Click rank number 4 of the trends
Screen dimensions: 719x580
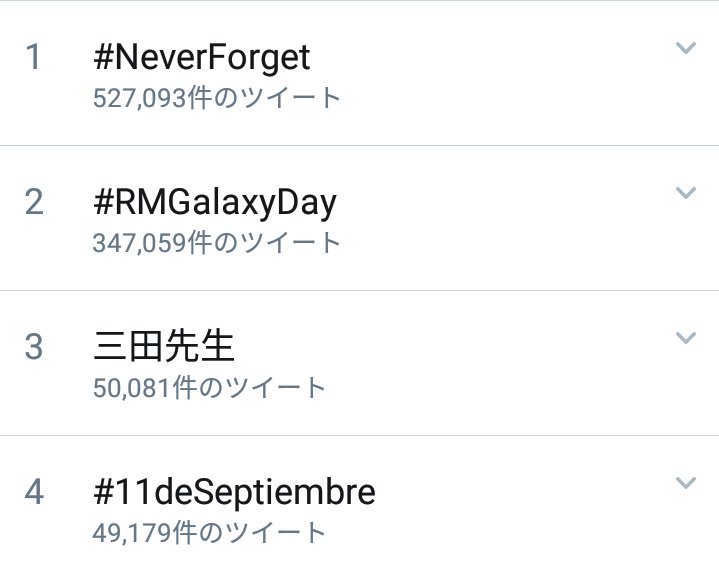pyautogui.click(x=34, y=492)
